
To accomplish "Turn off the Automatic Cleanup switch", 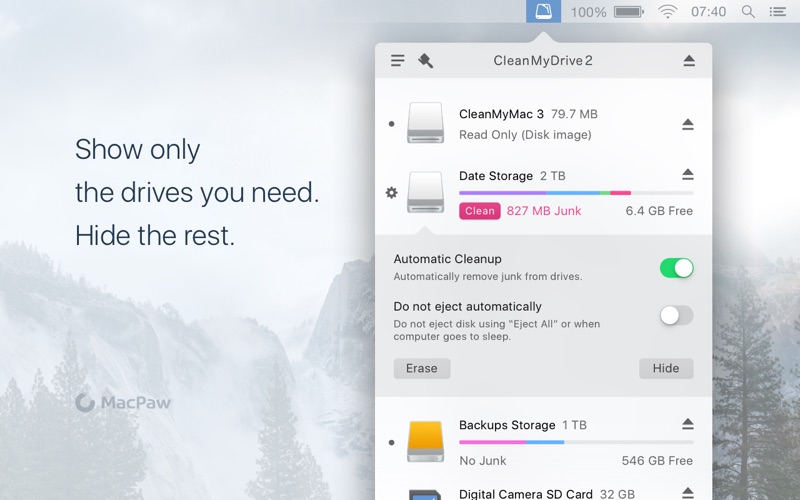I will [x=677, y=268].
